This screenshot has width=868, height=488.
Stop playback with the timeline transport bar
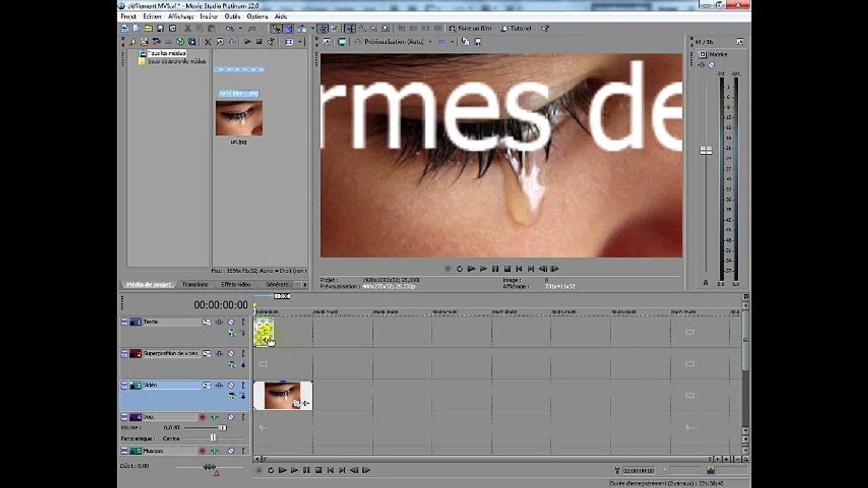tap(318, 470)
